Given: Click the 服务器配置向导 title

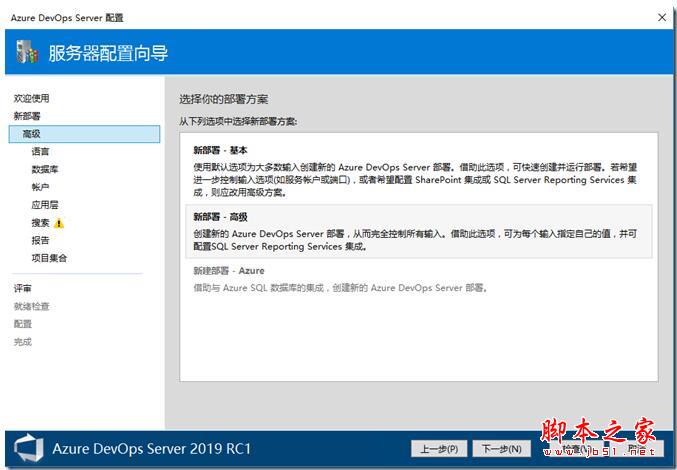Looking at the screenshot, I should [108, 53].
